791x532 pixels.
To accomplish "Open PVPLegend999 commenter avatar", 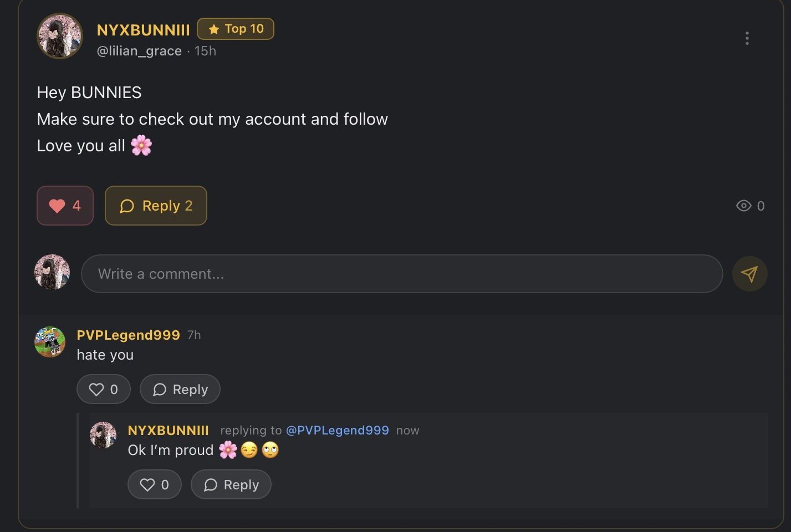I will tap(50, 342).
